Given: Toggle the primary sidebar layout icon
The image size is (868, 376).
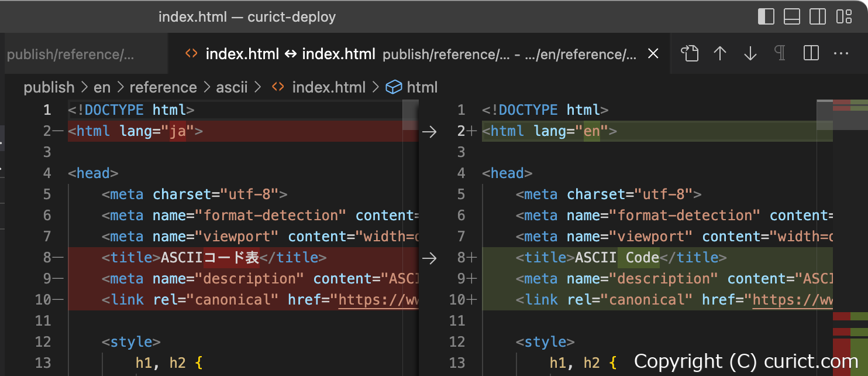Looking at the screenshot, I should pos(766,16).
